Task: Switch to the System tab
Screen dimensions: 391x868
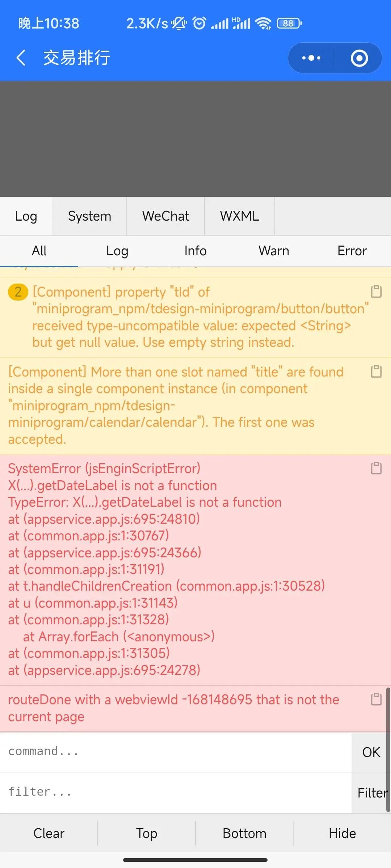Action: coord(90,216)
